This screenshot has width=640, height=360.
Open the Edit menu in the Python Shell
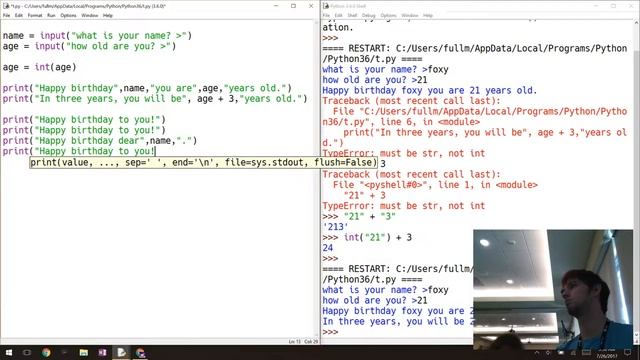click(x=338, y=16)
